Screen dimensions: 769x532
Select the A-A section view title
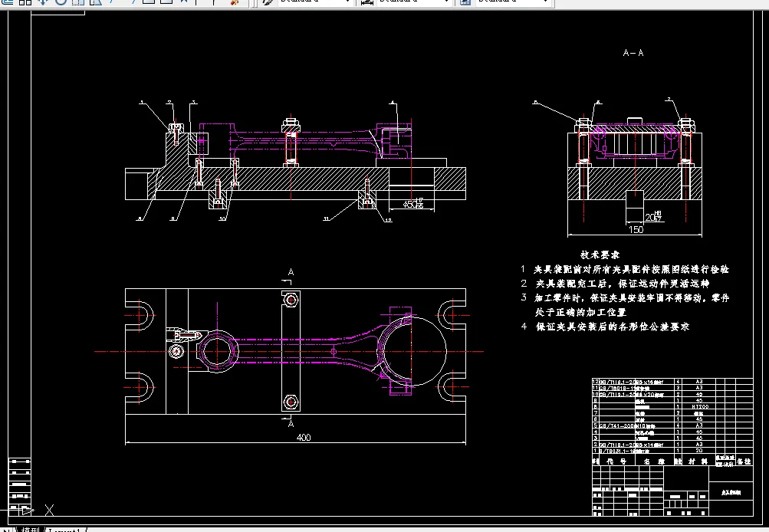pos(633,53)
